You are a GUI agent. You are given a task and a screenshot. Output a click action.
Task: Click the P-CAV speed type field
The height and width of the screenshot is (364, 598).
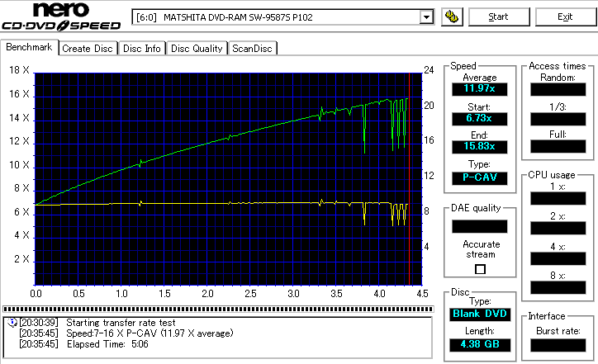[479, 177]
